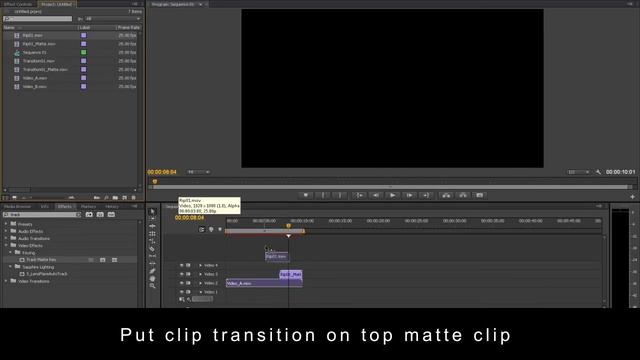Screen dimensions: 640x360
Task: Toggle Video 2 track eye visibility
Action: tap(182, 283)
